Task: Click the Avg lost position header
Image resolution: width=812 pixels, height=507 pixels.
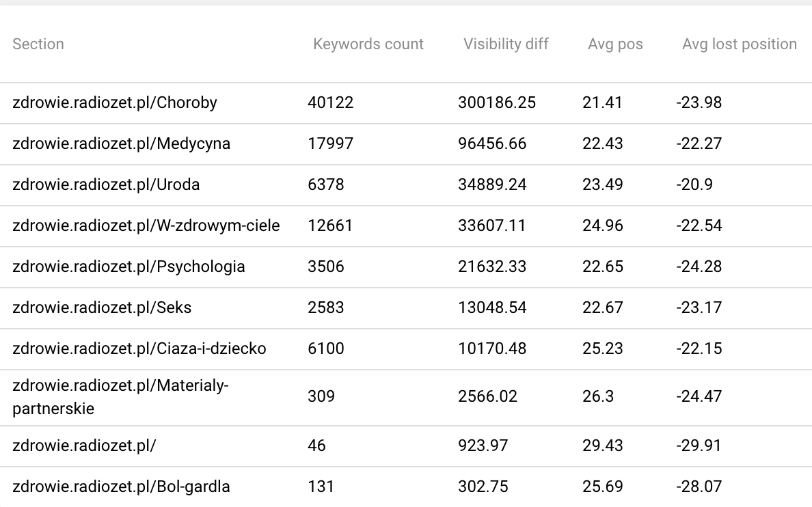Action: [x=740, y=44]
